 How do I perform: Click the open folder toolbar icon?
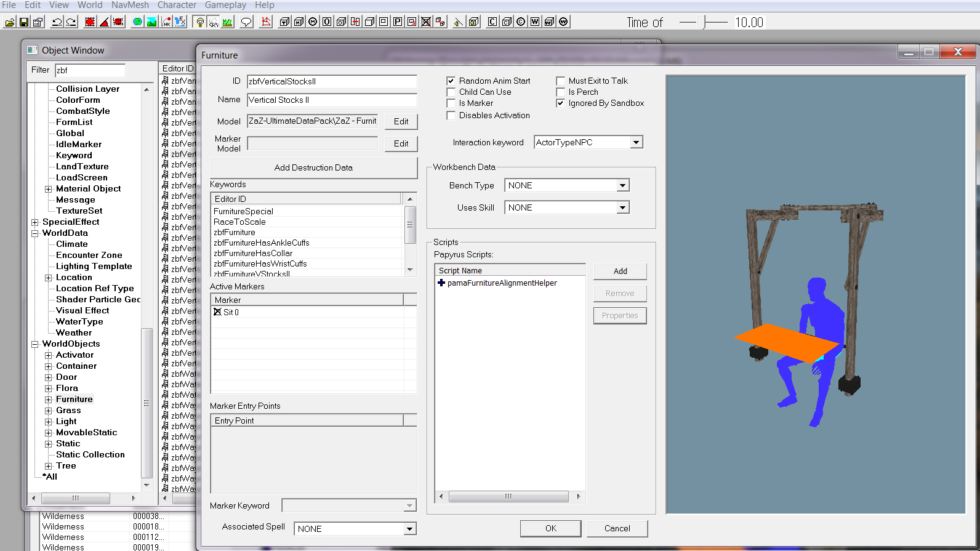(x=9, y=22)
